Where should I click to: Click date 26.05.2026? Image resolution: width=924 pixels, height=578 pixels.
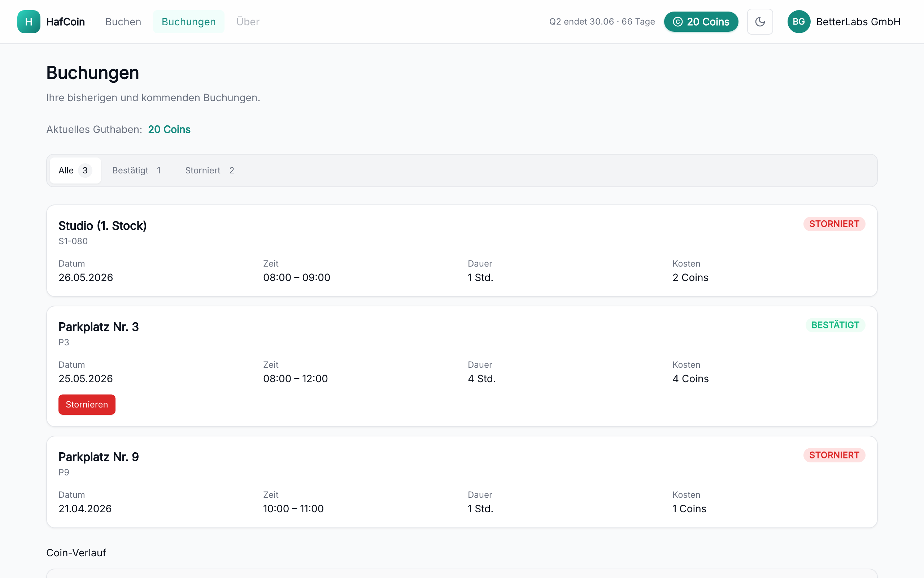tap(86, 277)
